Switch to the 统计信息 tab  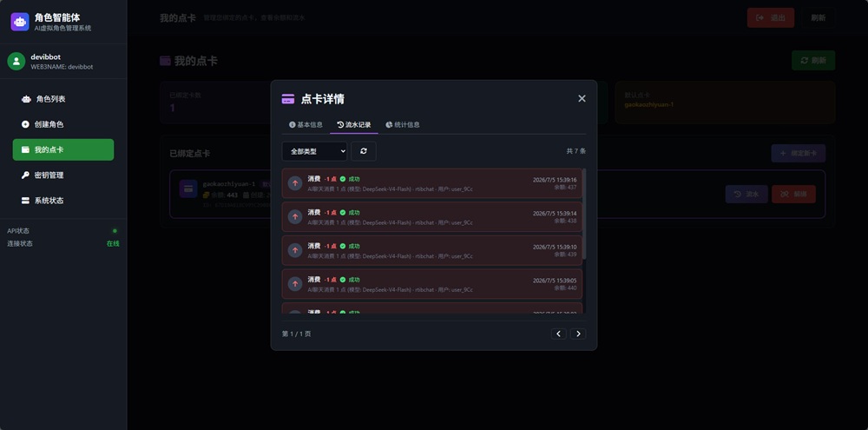pyautogui.click(x=403, y=125)
